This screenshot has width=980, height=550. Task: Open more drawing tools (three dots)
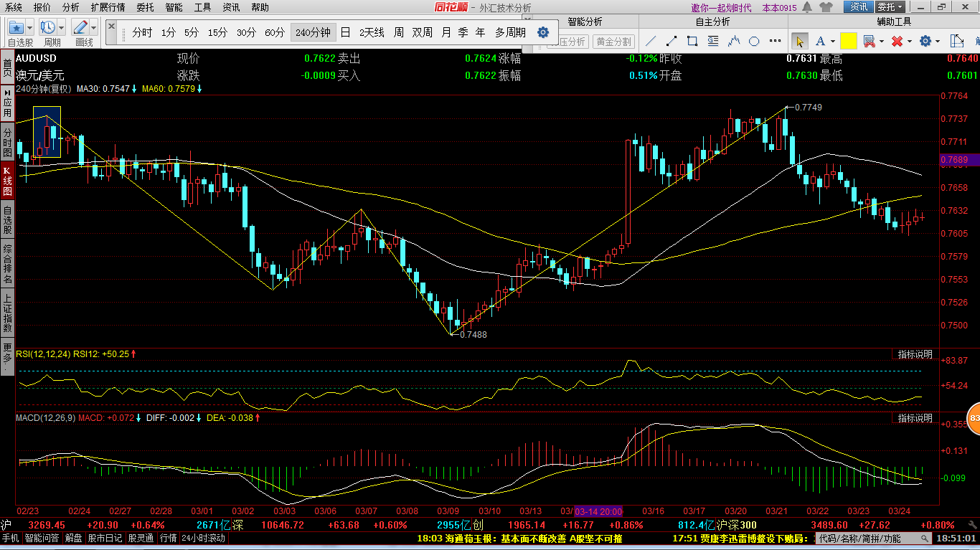point(775,42)
